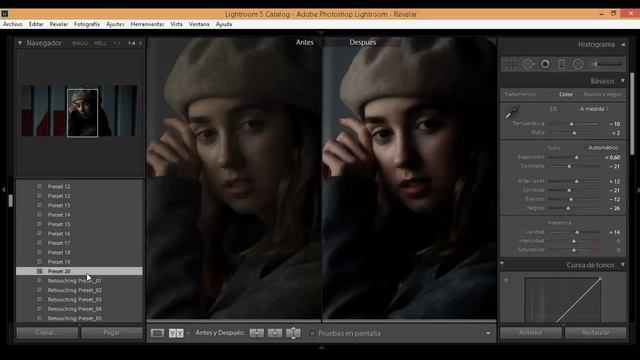Collapse the Curva de tonos panel
Image resolution: width=640 pixels, height=360 pixels.
(x=622, y=265)
